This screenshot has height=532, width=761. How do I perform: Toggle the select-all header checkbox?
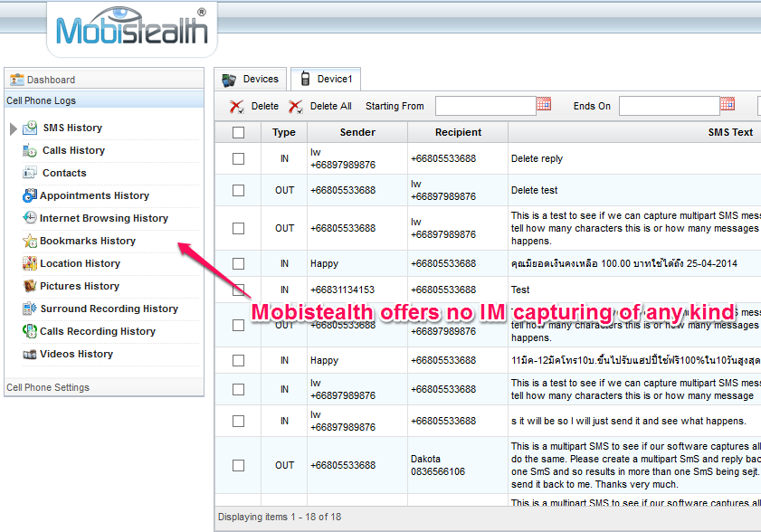click(x=238, y=132)
